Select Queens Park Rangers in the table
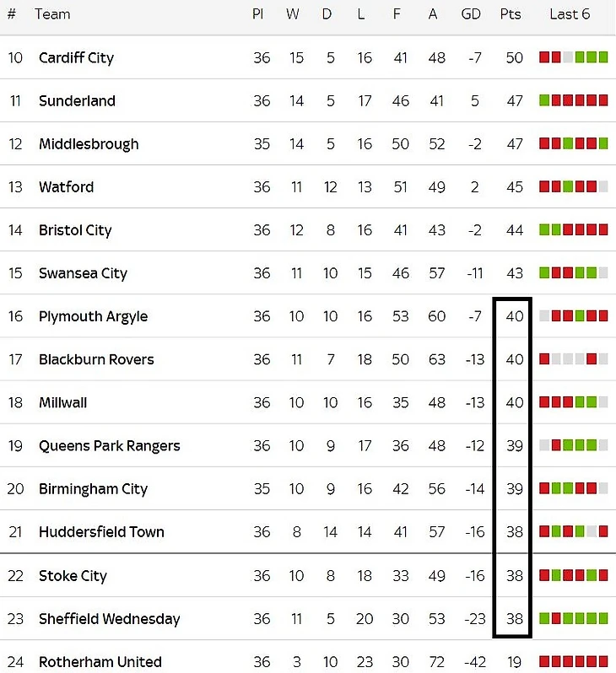Viewport: 616px width, 673px height. tap(109, 445)
